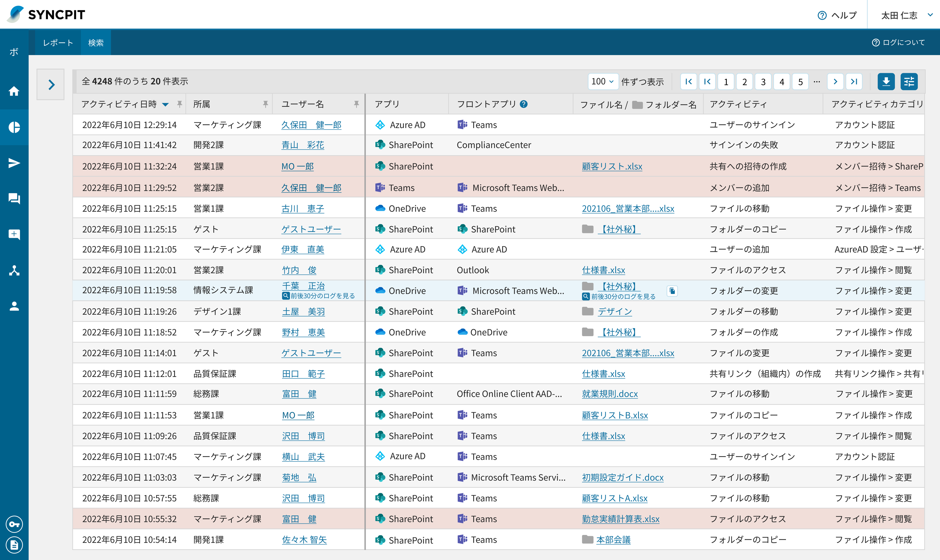
Task: Toggle pin on 所属 column
Action: click(x=266, y=104)
